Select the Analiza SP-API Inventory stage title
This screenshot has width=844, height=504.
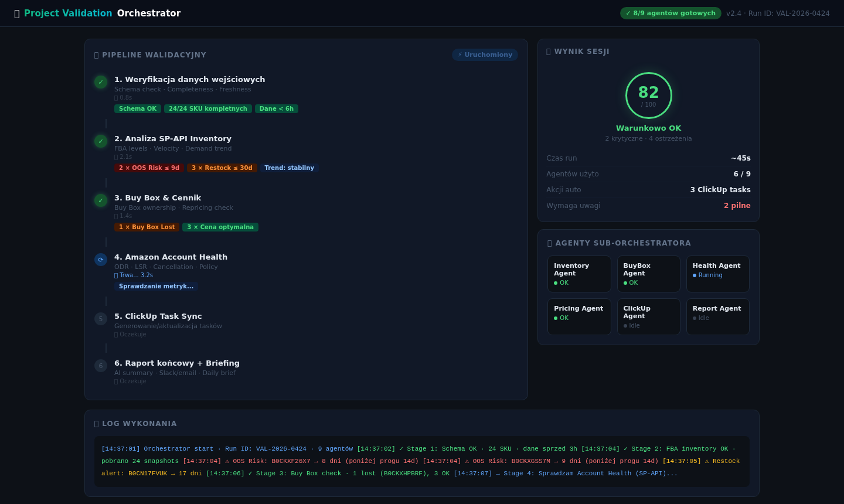click(173, 138)
